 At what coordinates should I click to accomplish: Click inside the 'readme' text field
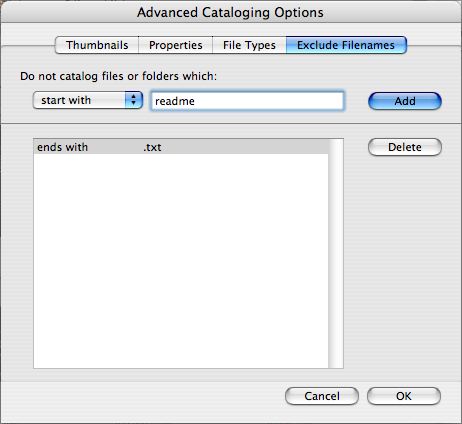tap(247, 101)
